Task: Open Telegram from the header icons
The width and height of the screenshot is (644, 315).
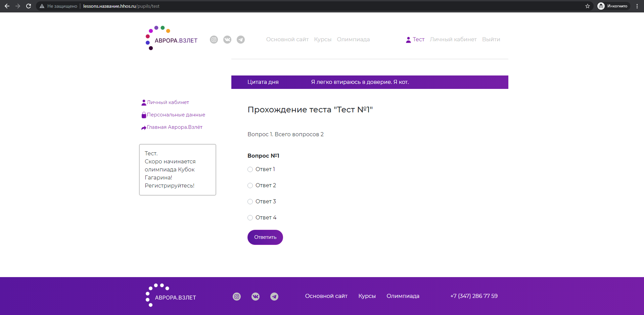Action: (x=241, y=40)
